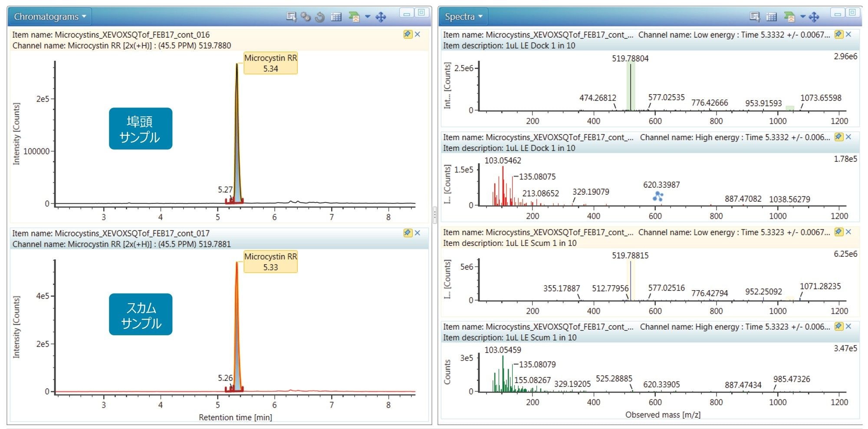The image size is (868, 429).
Task: Select the pan/move tool in Chromatograms toolbar
Action: (381, 17)
